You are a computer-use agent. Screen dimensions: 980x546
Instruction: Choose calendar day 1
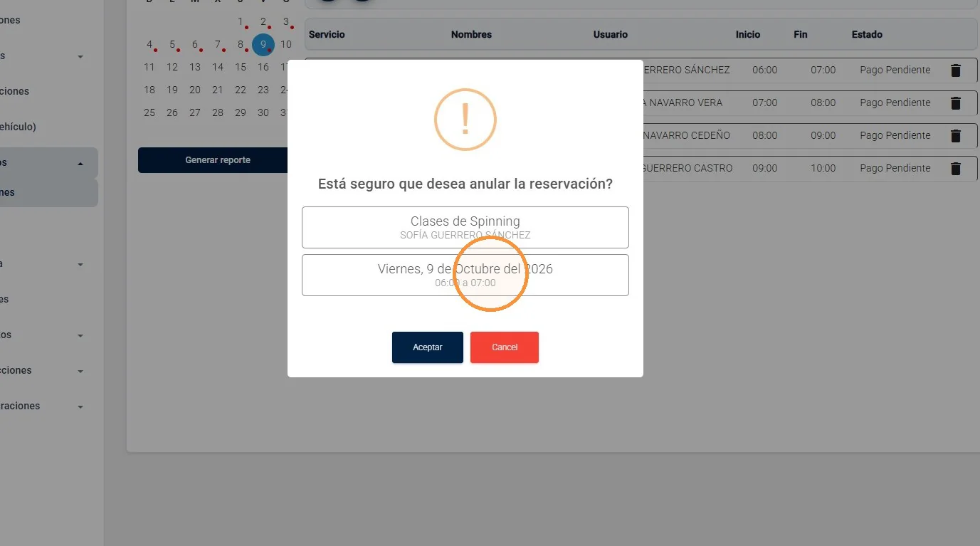click(x=241, y=21)
